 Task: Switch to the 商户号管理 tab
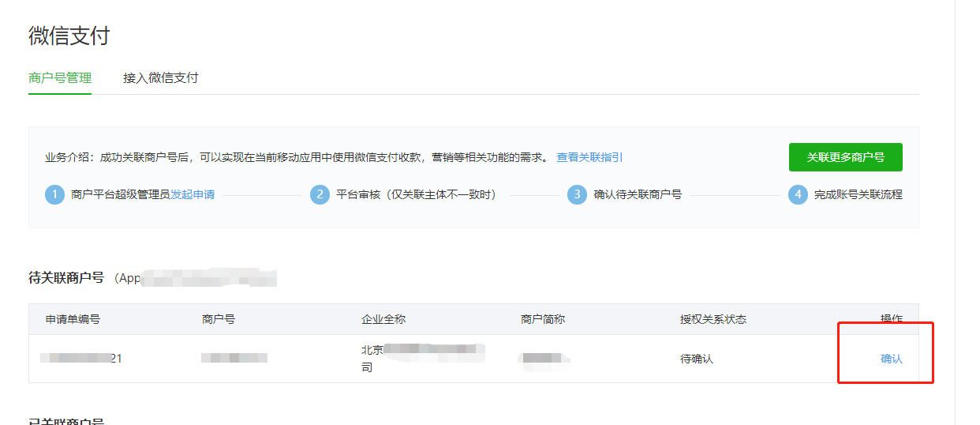pos(60,78)
